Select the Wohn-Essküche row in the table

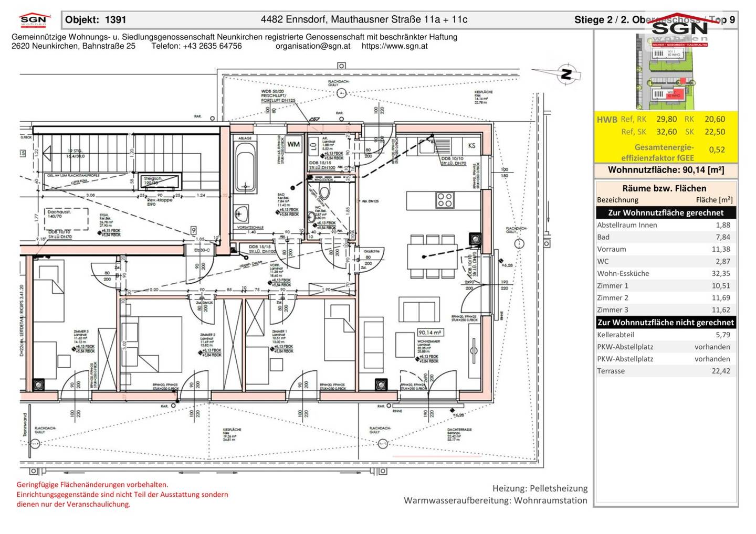click(665, 273)
